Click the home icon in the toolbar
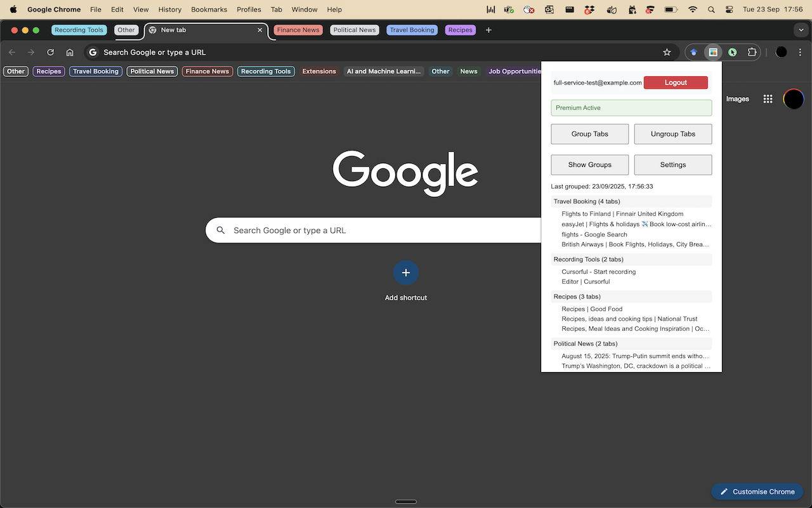This screenshot has height=508, width=812. (70, 52)
